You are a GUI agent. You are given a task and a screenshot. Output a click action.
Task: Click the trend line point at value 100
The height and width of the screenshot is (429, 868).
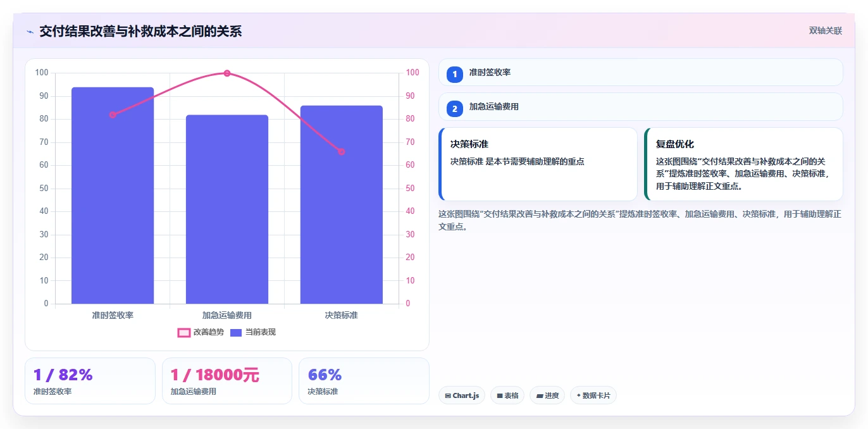pyautogui.click(x=227, y=73)
